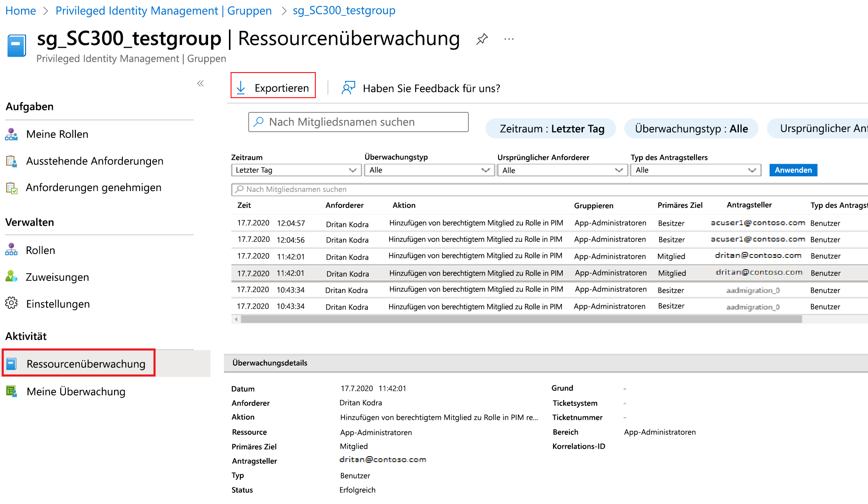Sort by the Zeit column header
This screenshot has width=868, height=504.
(244, 205)
